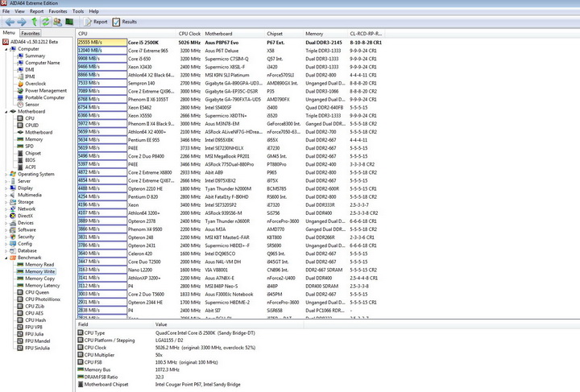The width and height of the screenshot is (580, 392).
Task: Open the DMI item icon
Action: pyautogui.click(x=20, y=70)
